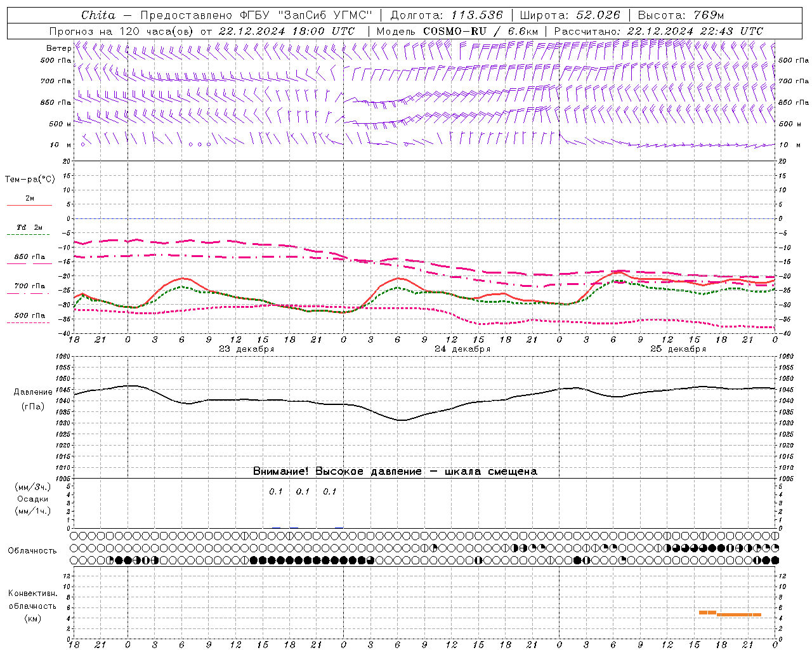Click the "700 гПа" temperature legend entry
This screenshot has height=650, width=812.
pyautogui.click(x=30, y=286)
